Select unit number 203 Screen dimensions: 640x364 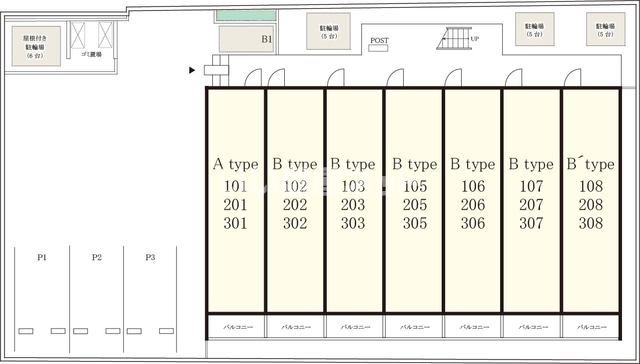[353, 205]
